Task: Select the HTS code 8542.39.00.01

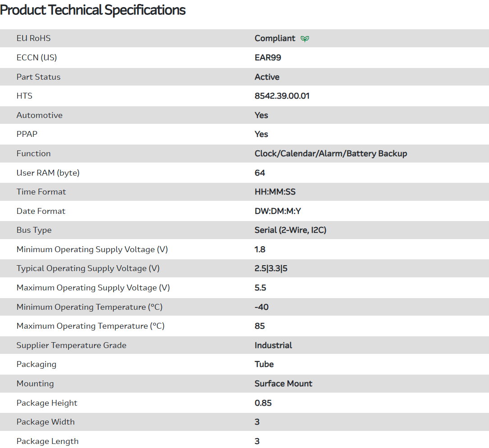Action: coord(282,96)
